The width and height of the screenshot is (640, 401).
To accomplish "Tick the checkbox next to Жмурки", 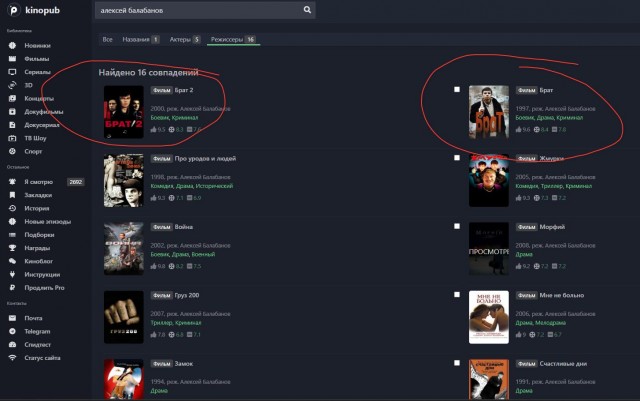I will (x=457, y=158).
